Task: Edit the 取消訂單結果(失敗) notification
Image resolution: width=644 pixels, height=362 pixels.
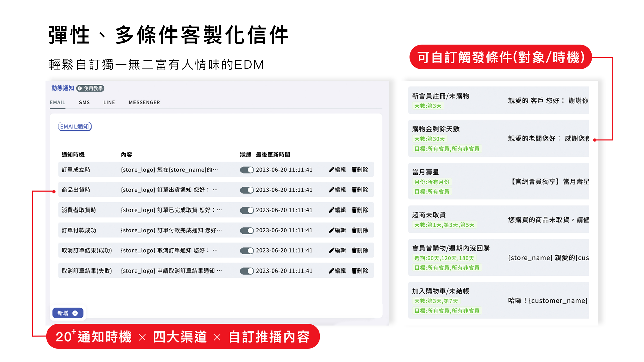Action: pos(337,271)
